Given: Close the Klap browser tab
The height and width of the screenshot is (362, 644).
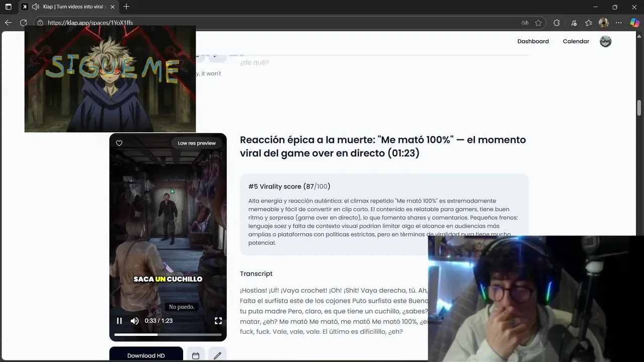Looking at the screenshot, I should [x=112, y=7].
